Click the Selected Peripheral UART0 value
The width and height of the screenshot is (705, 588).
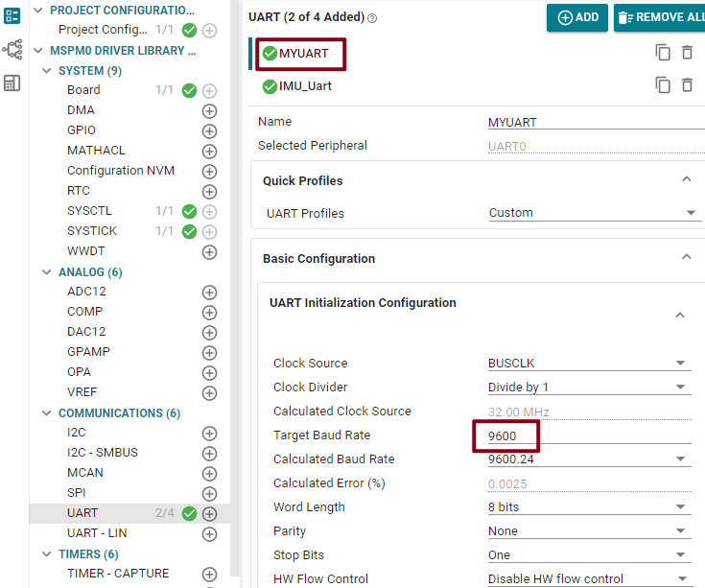pyautogui.click(x=506, y=147)
